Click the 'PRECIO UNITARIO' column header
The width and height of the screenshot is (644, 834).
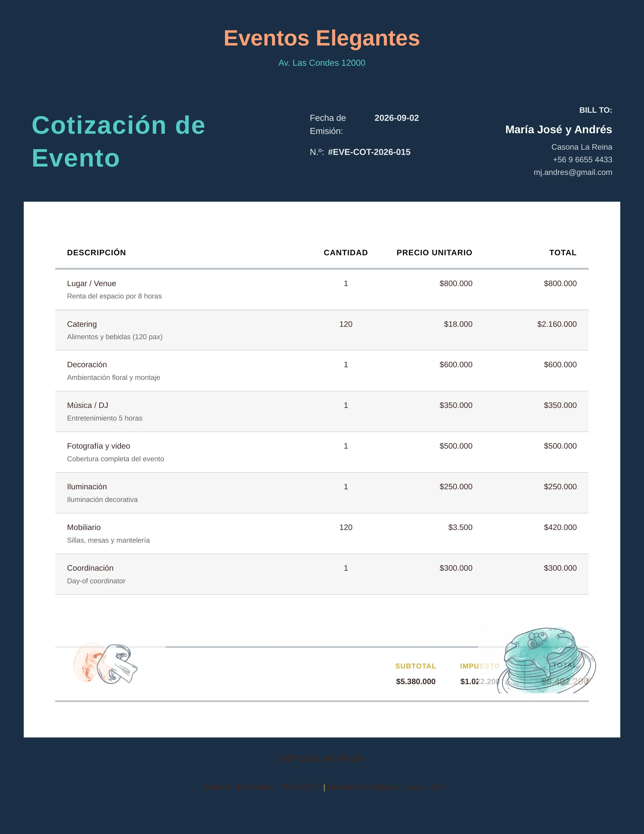click(434, 252)
